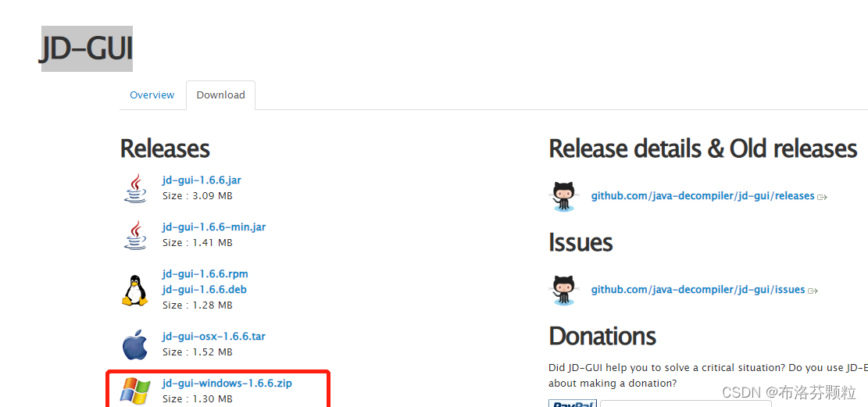Viewport: 868px width, 407px height.
Task: Click the Issues heading
Action: [x=580, y=242]
